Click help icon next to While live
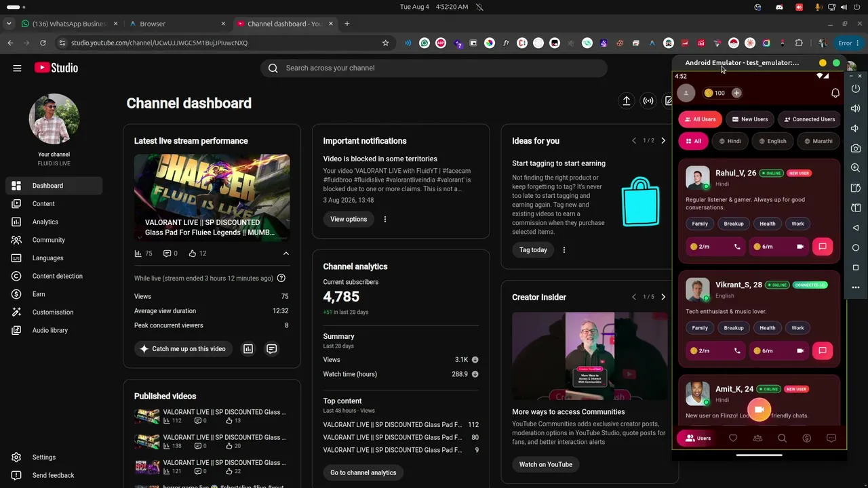868x488 pixels. [x=281, y=278]
